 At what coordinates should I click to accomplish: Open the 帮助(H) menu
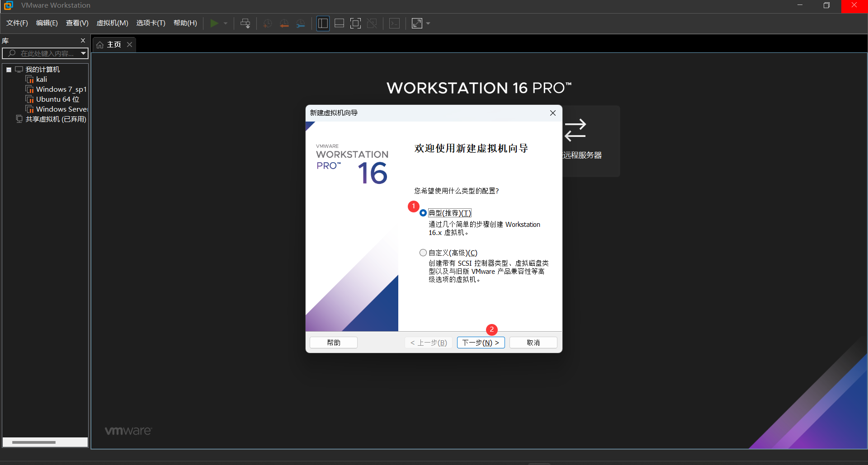[x=185, y=23]
